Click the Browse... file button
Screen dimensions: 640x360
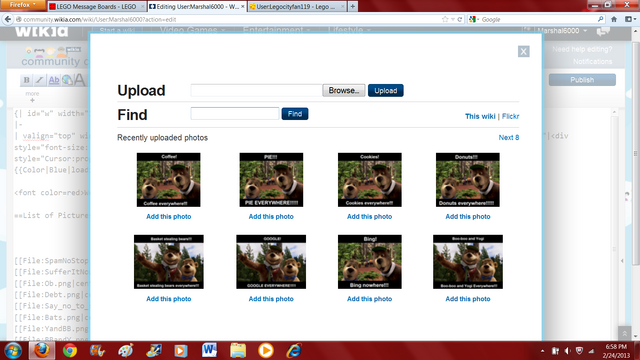[344, 90]
